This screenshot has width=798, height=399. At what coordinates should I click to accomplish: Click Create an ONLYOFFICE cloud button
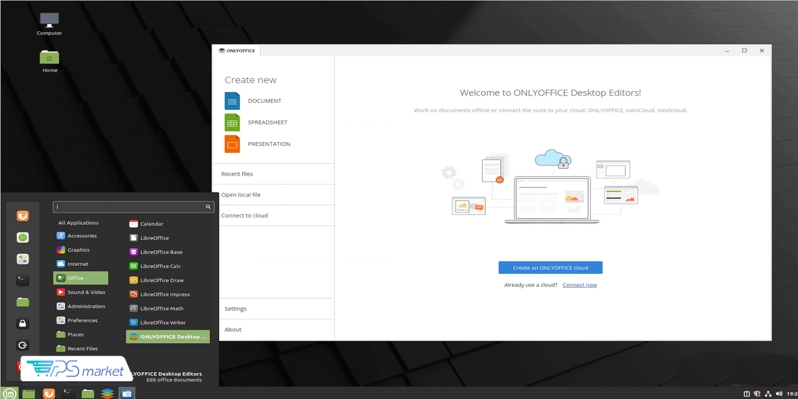pyautogui.click(x=550, y=268)
